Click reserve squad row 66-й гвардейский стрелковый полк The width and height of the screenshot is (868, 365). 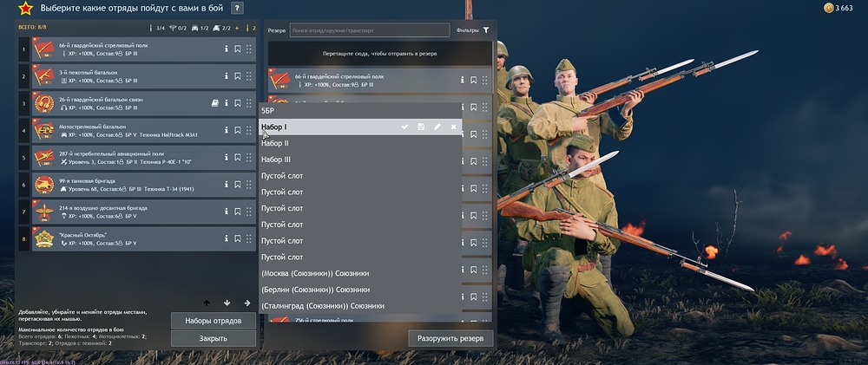380,80
